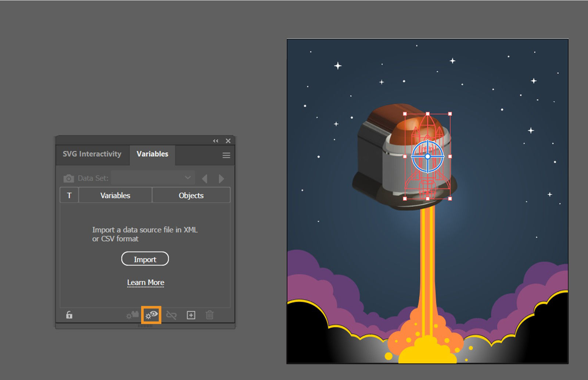Click the Delete Variable trash icon

(209, 315)
